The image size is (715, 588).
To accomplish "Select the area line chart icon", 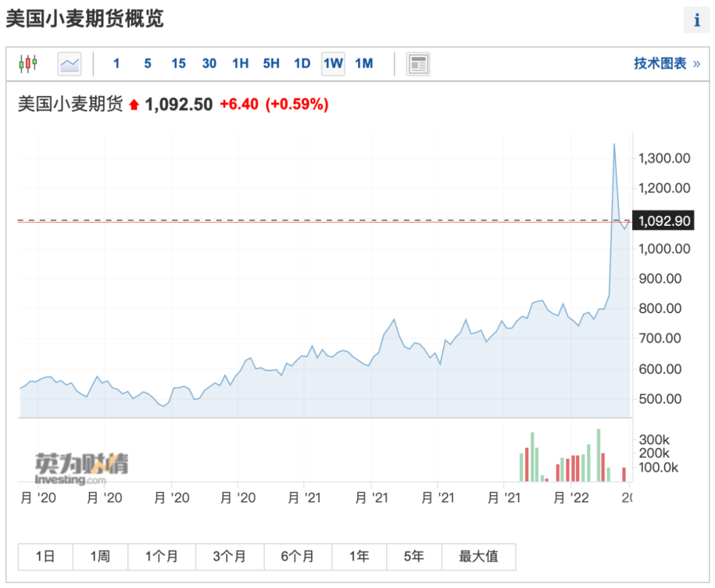I will [70, 64].
